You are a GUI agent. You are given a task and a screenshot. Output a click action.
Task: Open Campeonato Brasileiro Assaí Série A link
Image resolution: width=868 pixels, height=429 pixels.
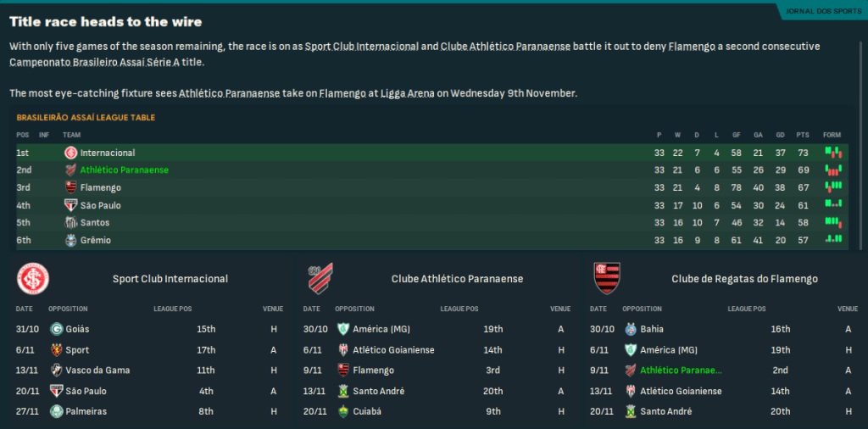tap(107, 63)
